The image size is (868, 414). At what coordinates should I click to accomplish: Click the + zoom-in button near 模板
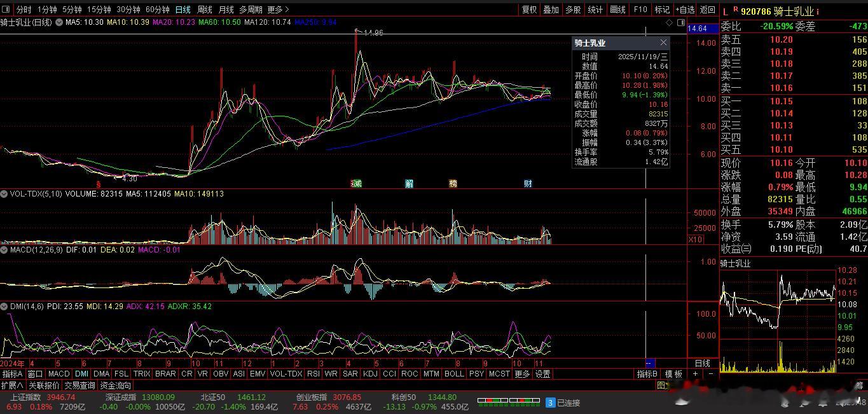[695, 374]
